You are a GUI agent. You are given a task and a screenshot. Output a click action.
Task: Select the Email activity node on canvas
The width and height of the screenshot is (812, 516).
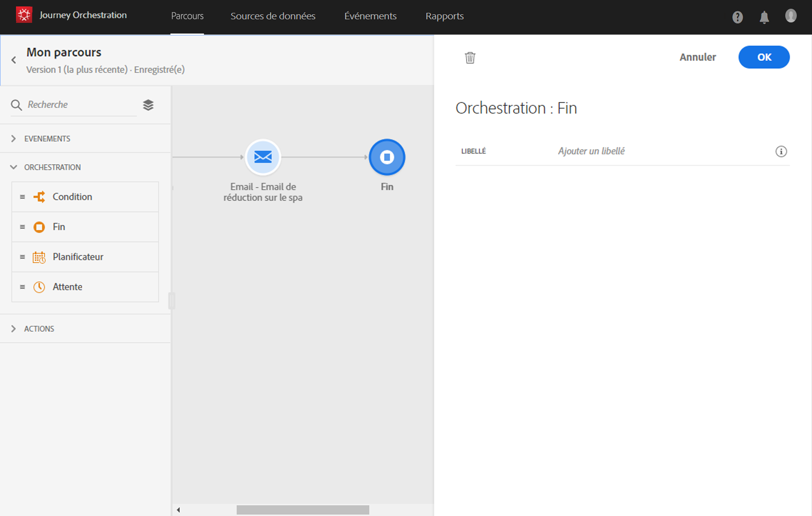coord(263,157)
